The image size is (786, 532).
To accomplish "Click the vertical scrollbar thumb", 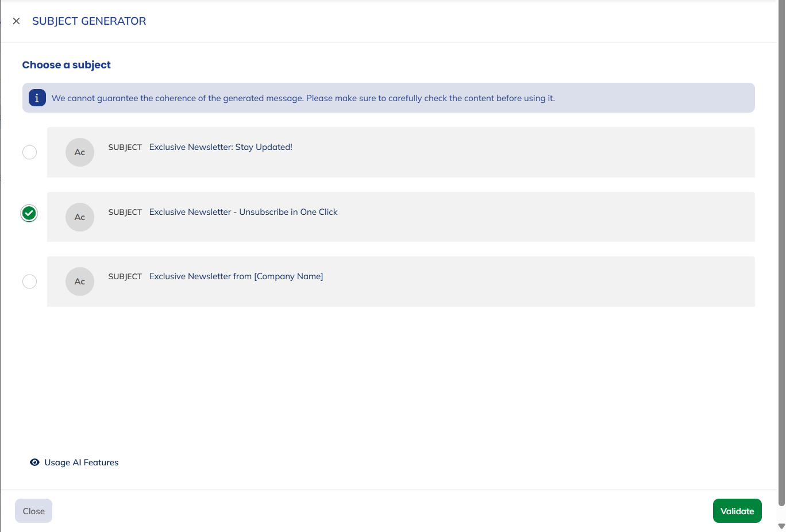I will (781, 253).
